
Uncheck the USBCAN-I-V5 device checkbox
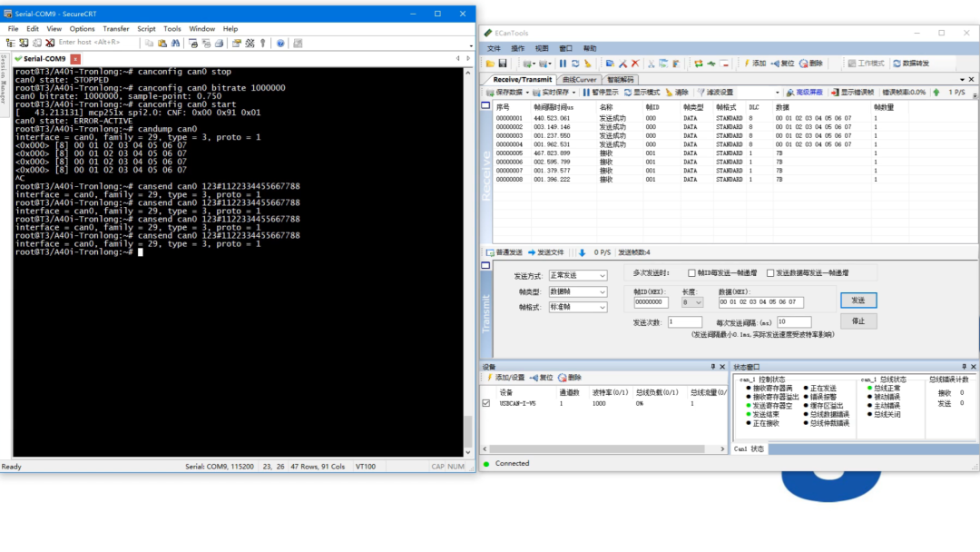point(486,403)
